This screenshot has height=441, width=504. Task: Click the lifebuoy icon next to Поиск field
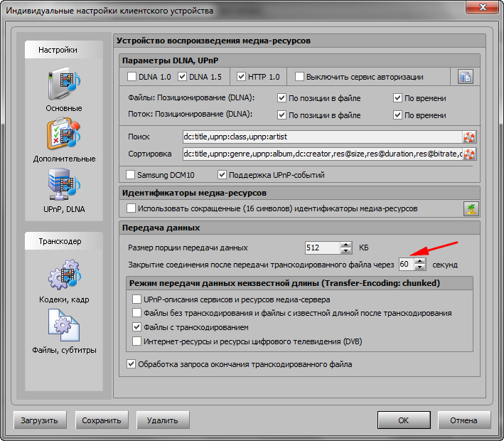(469, 137)
